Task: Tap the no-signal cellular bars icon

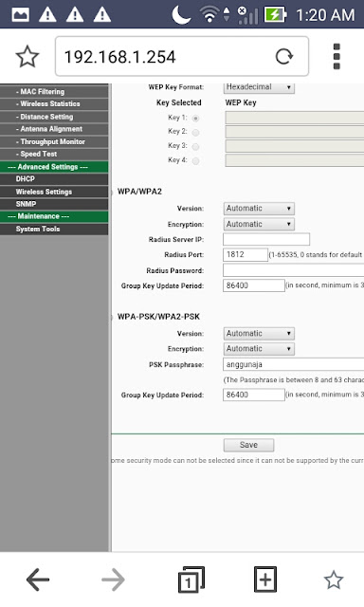Action: point(247,15)
